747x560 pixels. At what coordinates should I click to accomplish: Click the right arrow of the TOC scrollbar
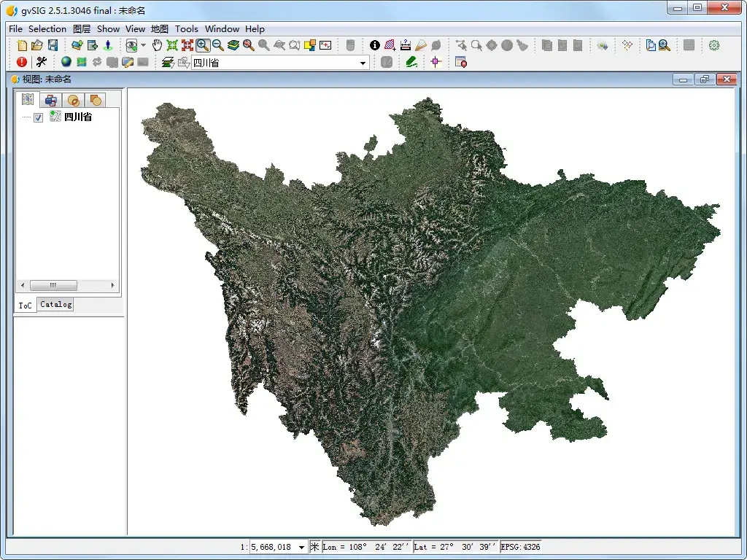pos(113,285)
